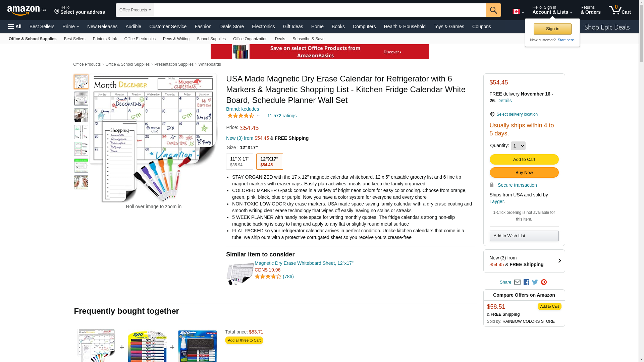This screenshot has height=362, width=644.
Task: Share product on Facebook icon
Action: coord(526,282)
